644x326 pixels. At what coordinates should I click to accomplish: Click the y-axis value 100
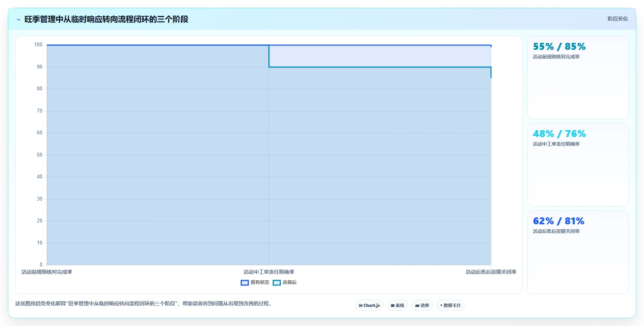point(38,45)
